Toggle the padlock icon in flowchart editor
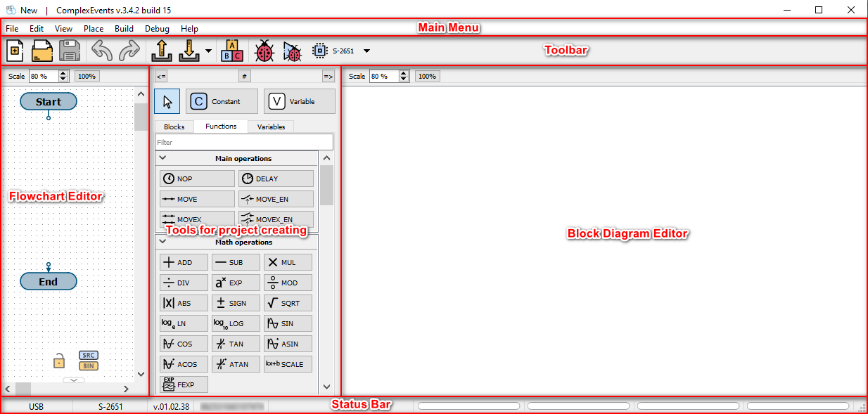The image size is (868, 414). point(60,361)
